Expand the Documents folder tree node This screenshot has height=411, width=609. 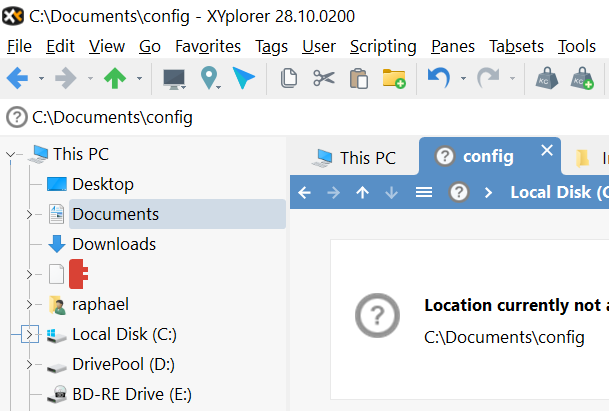[29, 214]
